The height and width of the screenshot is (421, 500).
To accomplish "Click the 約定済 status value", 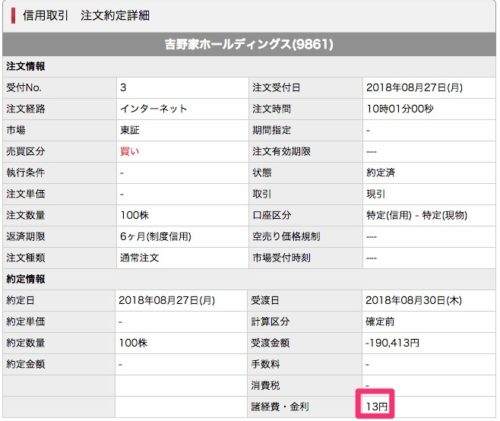I will pyautogui.click(x=380, y=173).
